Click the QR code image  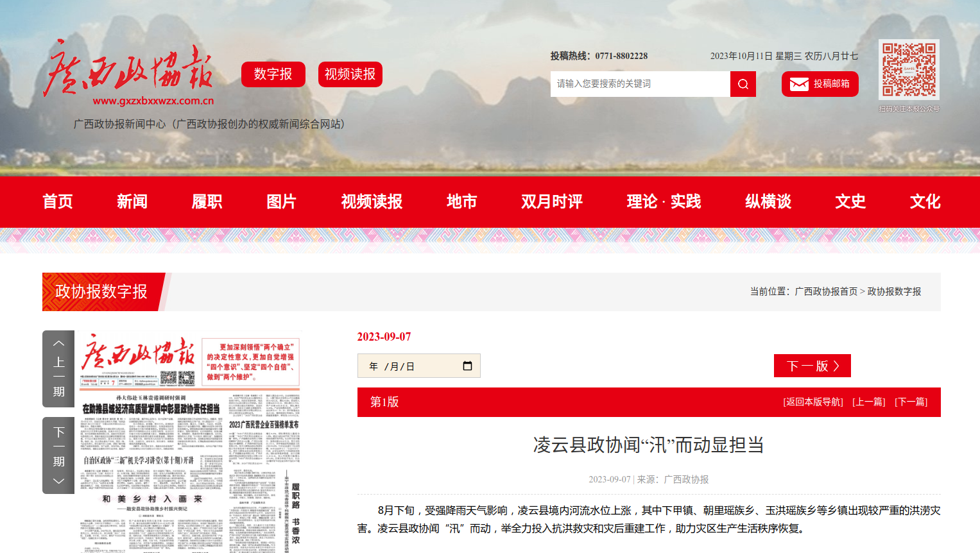[x=909, y=70]
